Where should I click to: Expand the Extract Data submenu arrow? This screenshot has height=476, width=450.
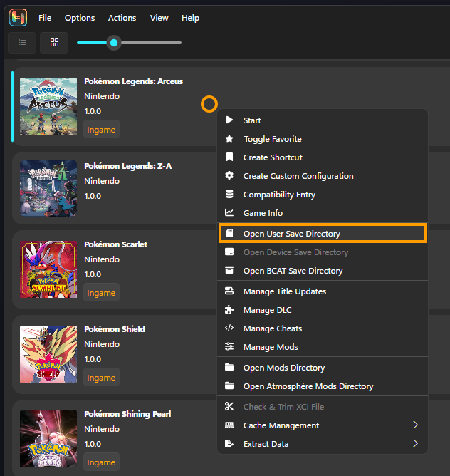[x=416, y=443]
